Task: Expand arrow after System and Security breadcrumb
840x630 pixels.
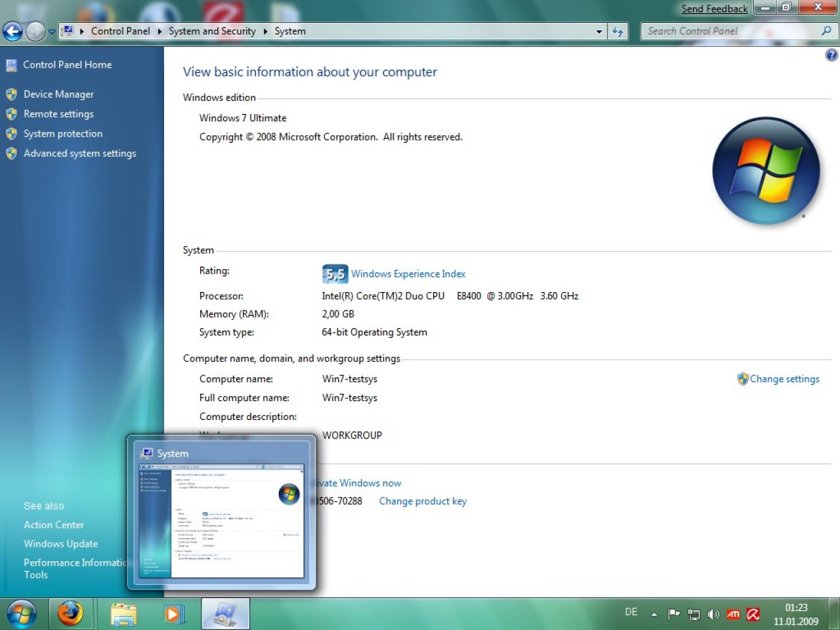Action: coord(265,31)
